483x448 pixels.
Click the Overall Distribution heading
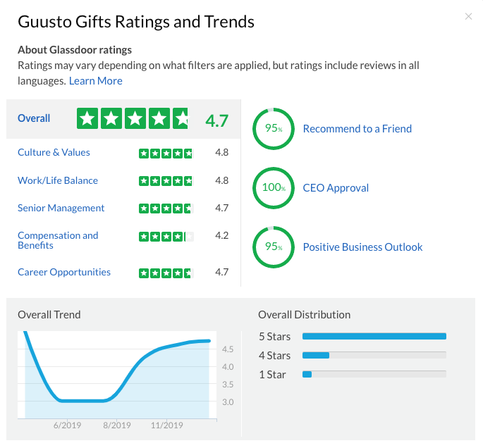click(305, 315)
